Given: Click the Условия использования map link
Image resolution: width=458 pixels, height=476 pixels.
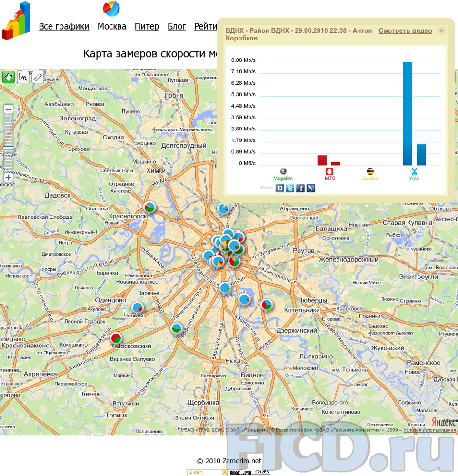Looking at the screenshot, I should click(429, 430).
